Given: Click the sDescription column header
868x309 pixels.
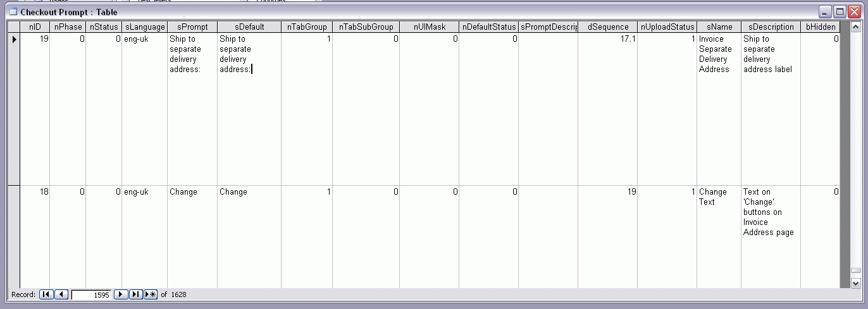Looking at the screenshot, I should (x=771, y=27).
